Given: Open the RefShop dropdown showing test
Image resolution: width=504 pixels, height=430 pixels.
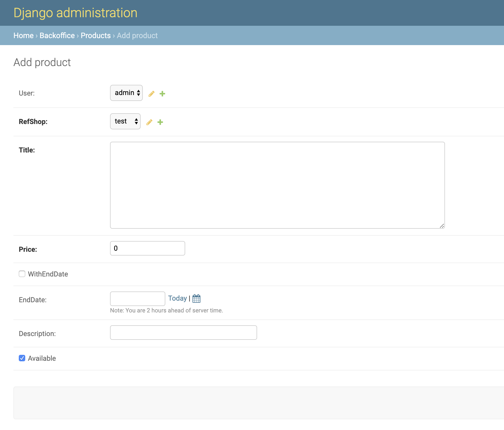Looking at the screenshot, I should pyautogui.click(x=125, y=121).
